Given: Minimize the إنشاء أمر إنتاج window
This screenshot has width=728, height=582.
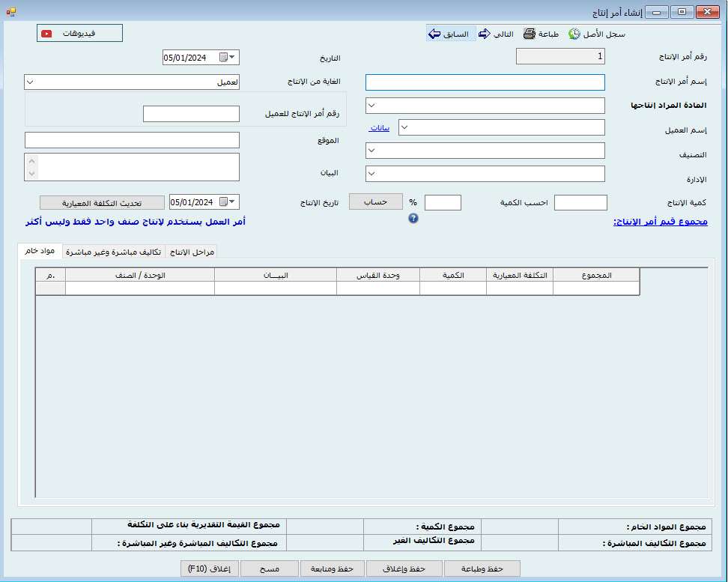Looking at the screenshot, I should (657, 12).
